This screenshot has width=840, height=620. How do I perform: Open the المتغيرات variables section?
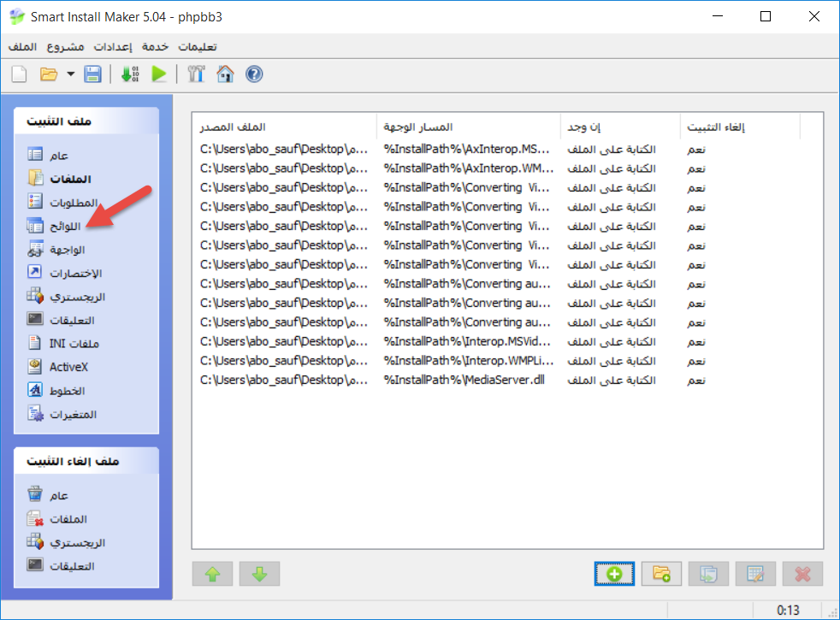[62, 414]
